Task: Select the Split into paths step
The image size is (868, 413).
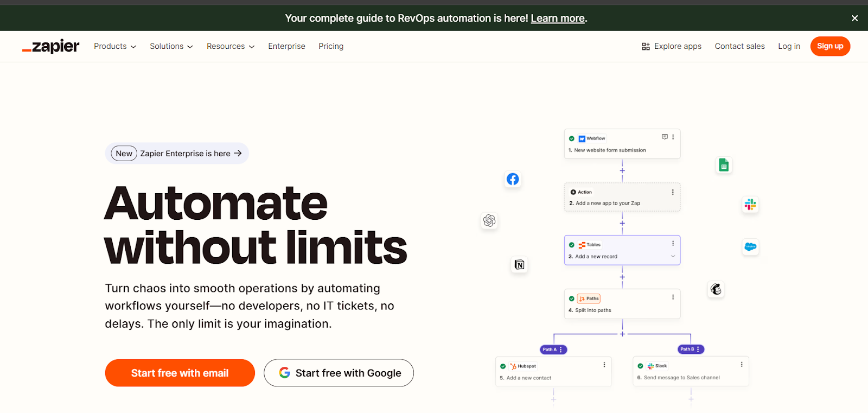Action: coord(622,304)
